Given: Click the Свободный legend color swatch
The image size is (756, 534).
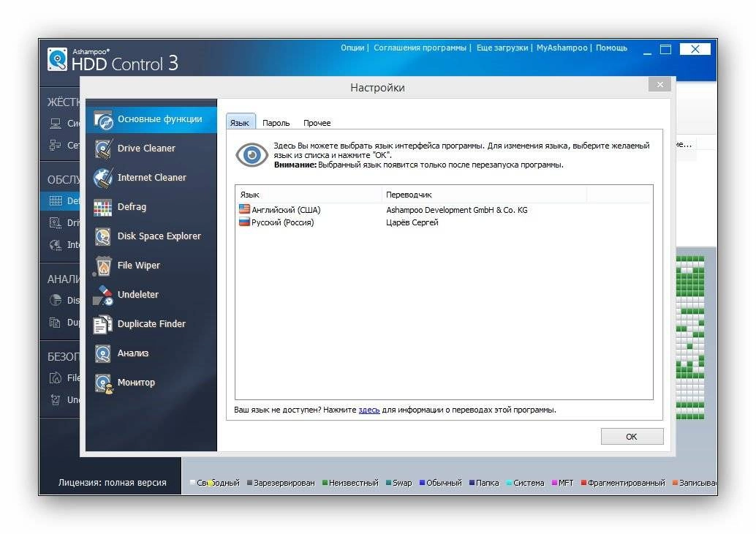Looking at the screenshot, I should click(193, 482).
